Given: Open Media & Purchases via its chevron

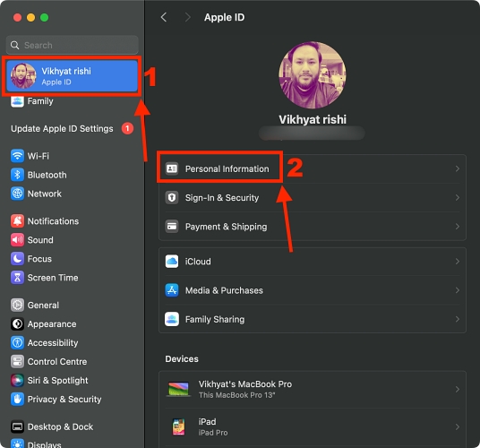Looking at the screenshot, I should tap(458, 290).
